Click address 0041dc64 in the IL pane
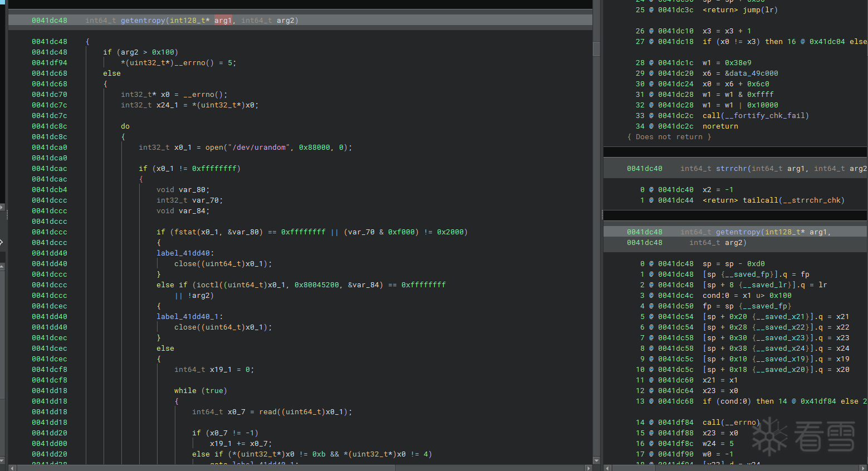 676,391
